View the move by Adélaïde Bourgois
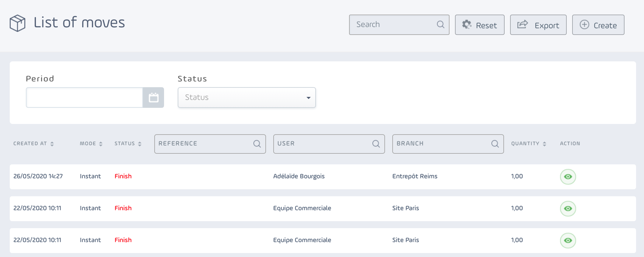This screenshot has height=257, width=644. coord(568,177)
